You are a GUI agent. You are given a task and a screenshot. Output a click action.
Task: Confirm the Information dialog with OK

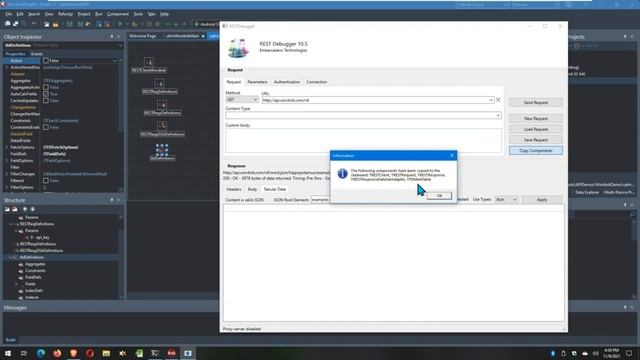439,196
